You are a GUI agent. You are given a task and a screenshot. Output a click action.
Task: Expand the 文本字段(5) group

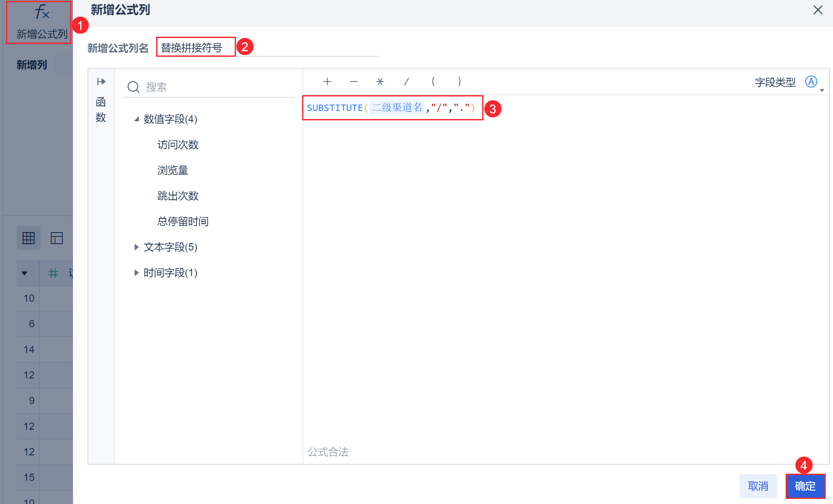tap(137, 247)
